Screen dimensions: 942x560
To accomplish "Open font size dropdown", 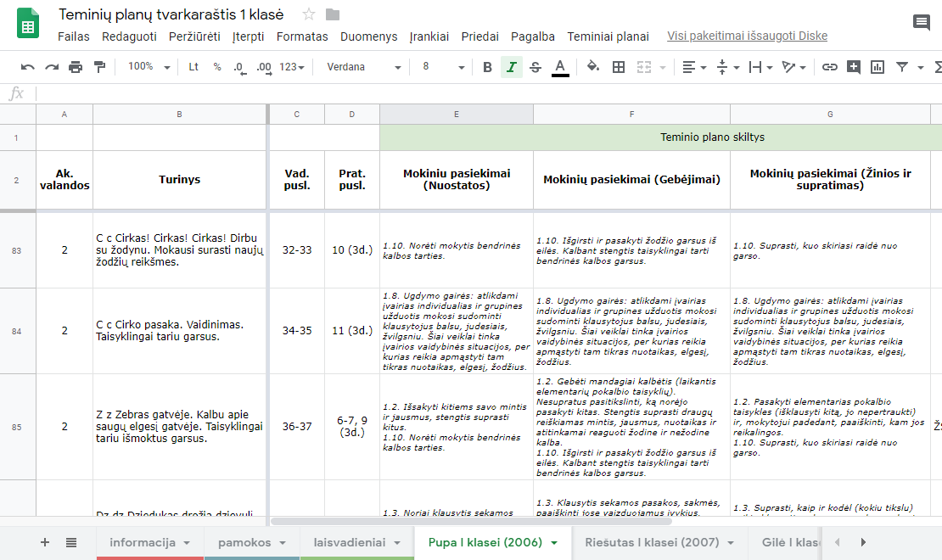I will coord(443,67).
